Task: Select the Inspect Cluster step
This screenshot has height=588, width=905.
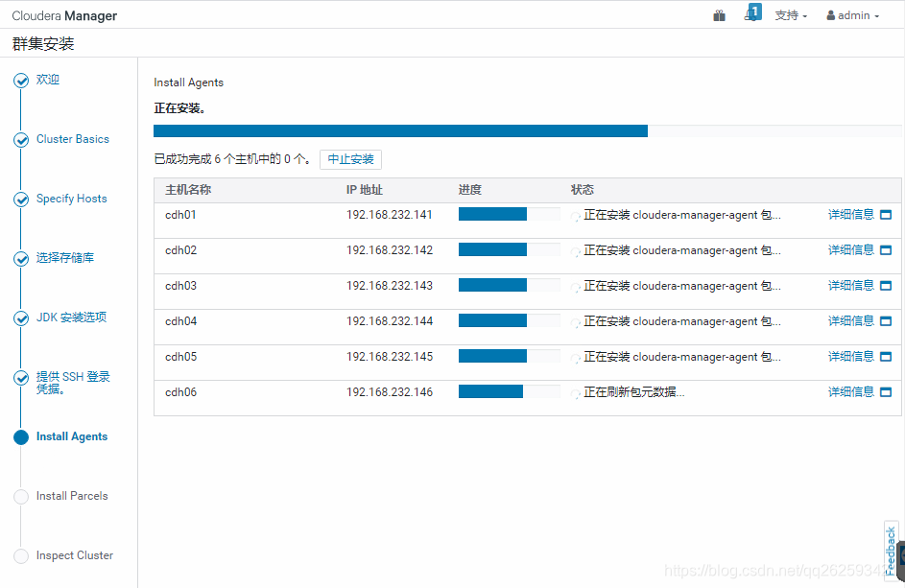Action: (x=75, y=555)
